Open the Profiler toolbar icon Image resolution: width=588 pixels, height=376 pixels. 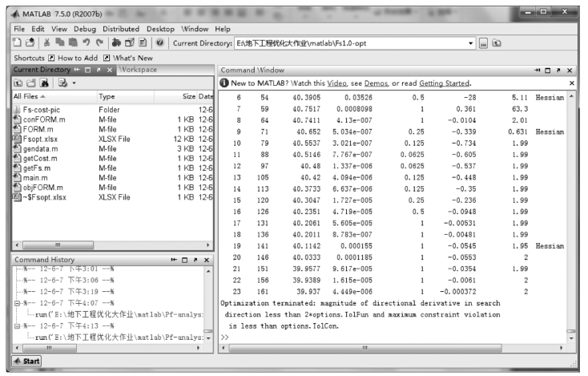point(143,42)
